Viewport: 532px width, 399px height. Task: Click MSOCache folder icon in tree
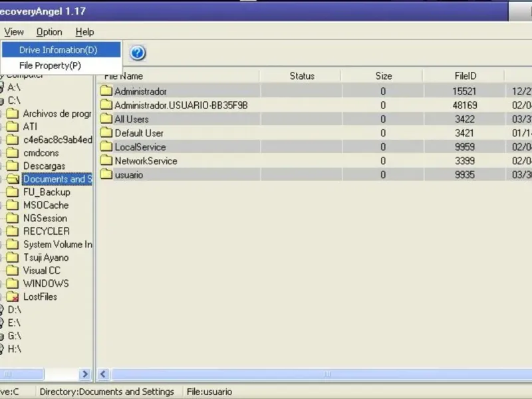pyautogui.click(x=13, y=205)
